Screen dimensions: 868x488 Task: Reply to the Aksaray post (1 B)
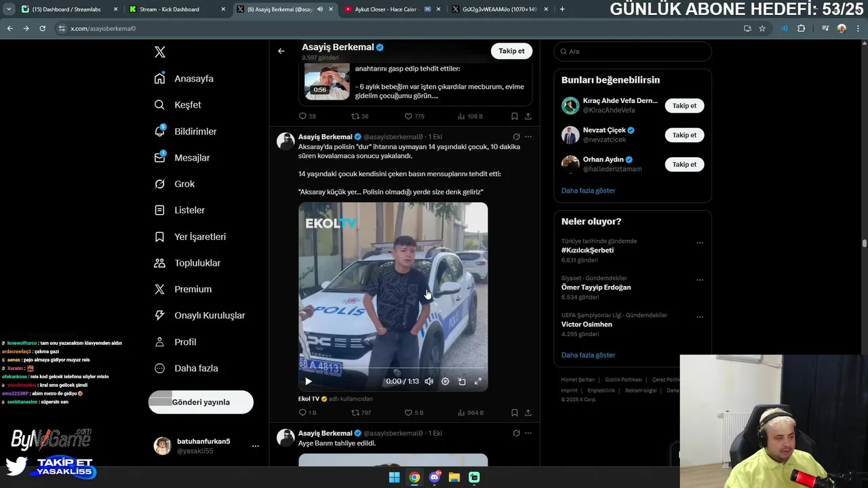[307, 413]
